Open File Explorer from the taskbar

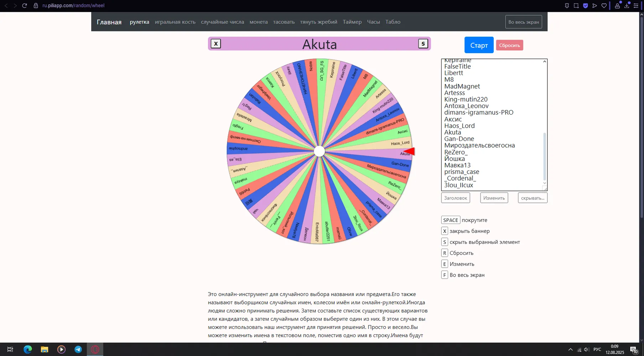point(44,350)
